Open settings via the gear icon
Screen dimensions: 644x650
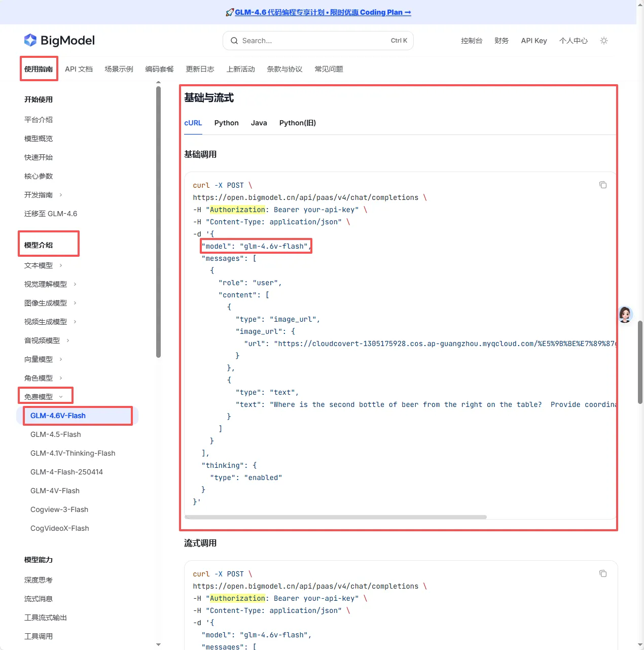point(603,41)
